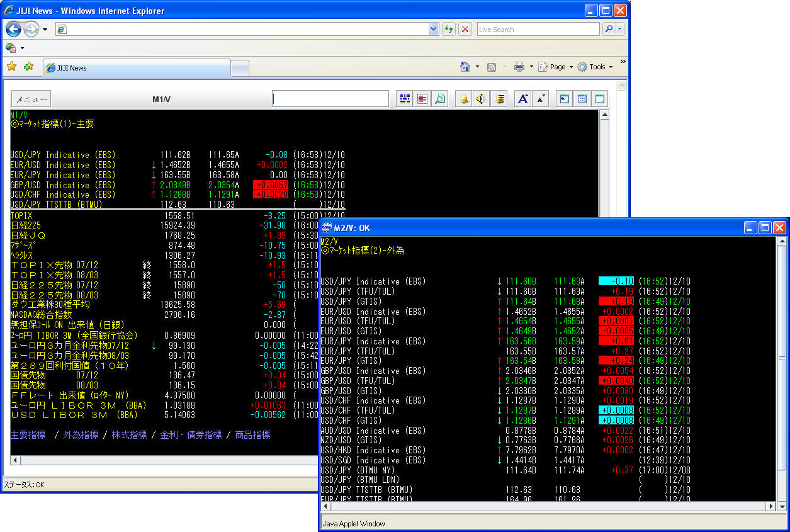Open the PDF converter toolbar dropdown
The image size is (790, 532).
pyautogui.click(x=22, y=48)
